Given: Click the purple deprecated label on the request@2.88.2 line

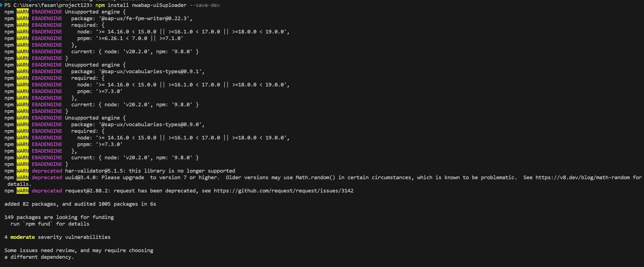Looking at the screenshot, I should 47,191.
